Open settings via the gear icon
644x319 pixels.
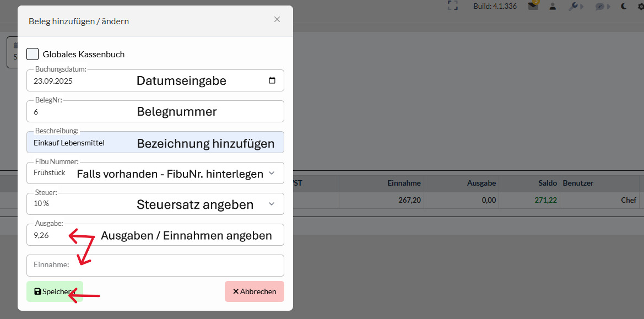click(640, 6)
